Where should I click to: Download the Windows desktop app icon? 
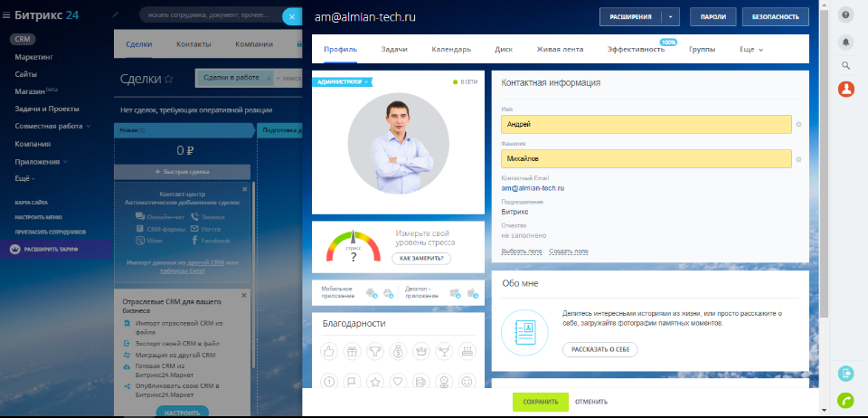[x=455, y=293]
